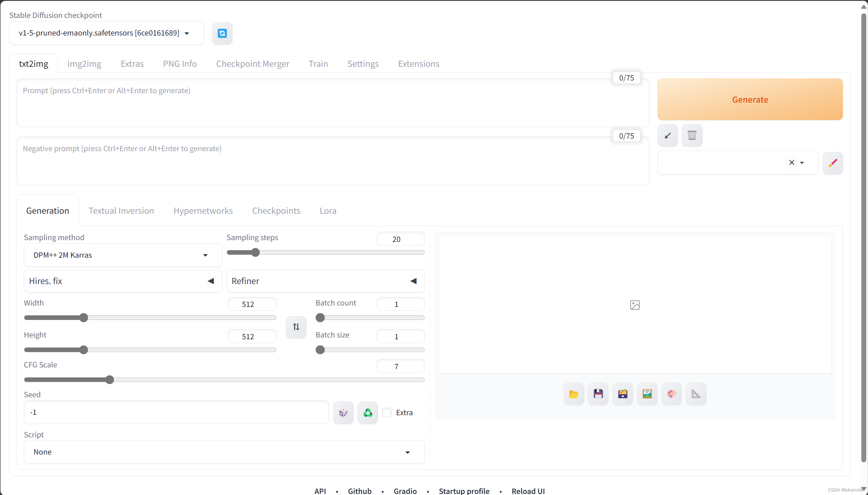Click the Width value box
The image size is (868, 495).
click(252, 304)
